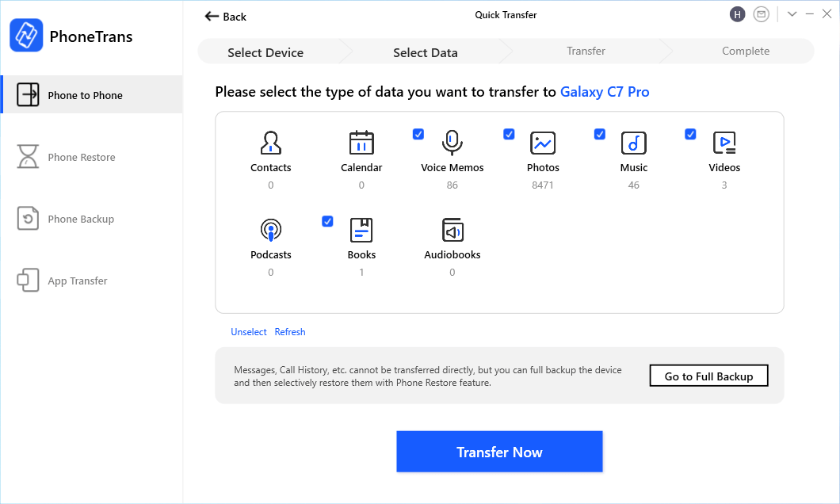The width and height of the screenshot is (840, 504).
Task: Disable the Books checkbox
Action: point(327,222)
